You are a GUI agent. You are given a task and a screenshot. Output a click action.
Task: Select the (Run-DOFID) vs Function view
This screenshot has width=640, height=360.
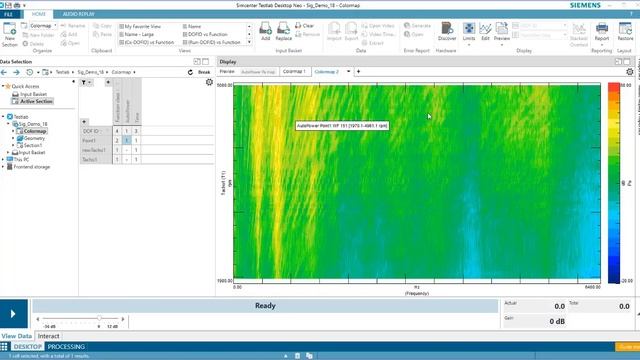211,42
